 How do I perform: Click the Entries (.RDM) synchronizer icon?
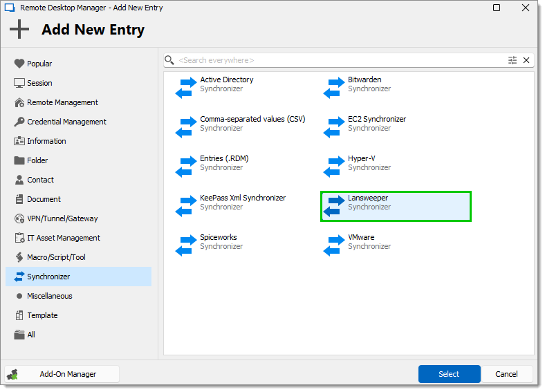(186, 167)
